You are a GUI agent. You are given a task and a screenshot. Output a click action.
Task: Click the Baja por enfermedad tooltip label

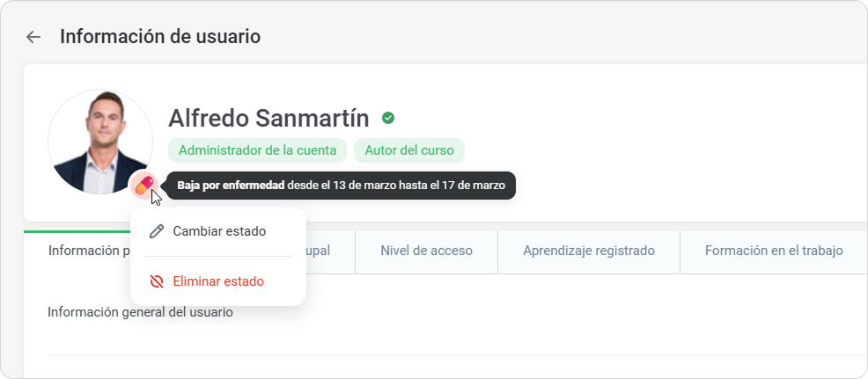point(230,186)
